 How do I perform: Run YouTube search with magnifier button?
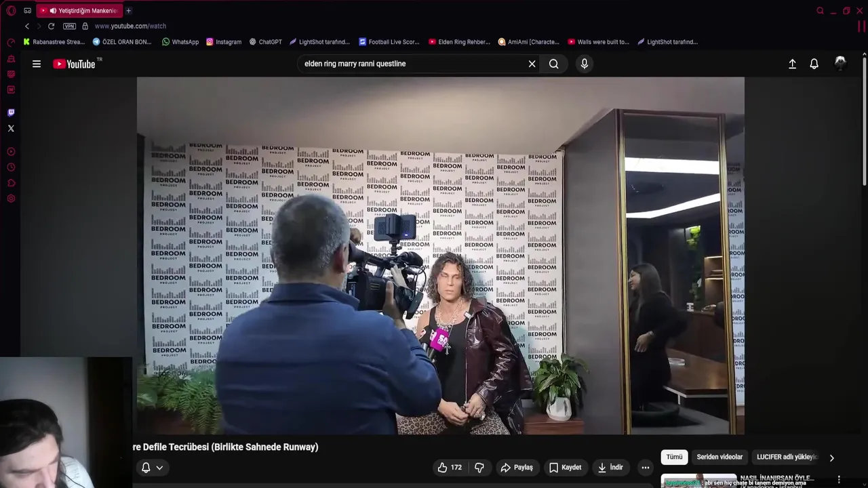[554, 64]
